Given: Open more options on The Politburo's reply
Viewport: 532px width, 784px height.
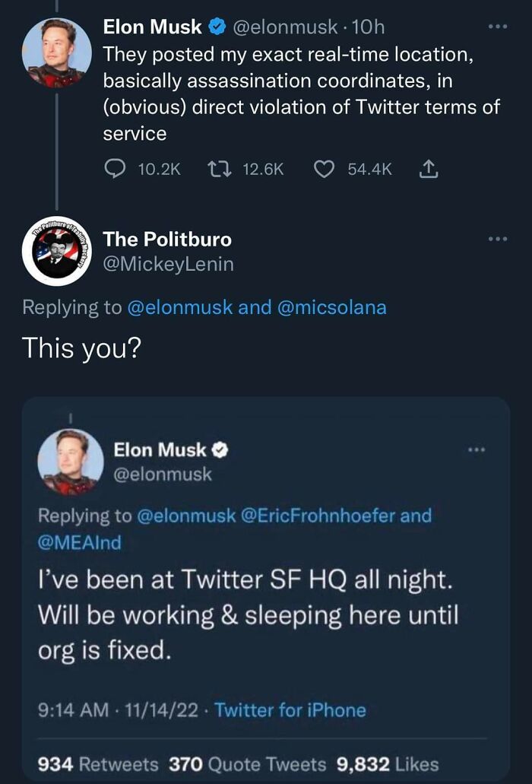Looking at the screenshot, I should click(499, 238).
